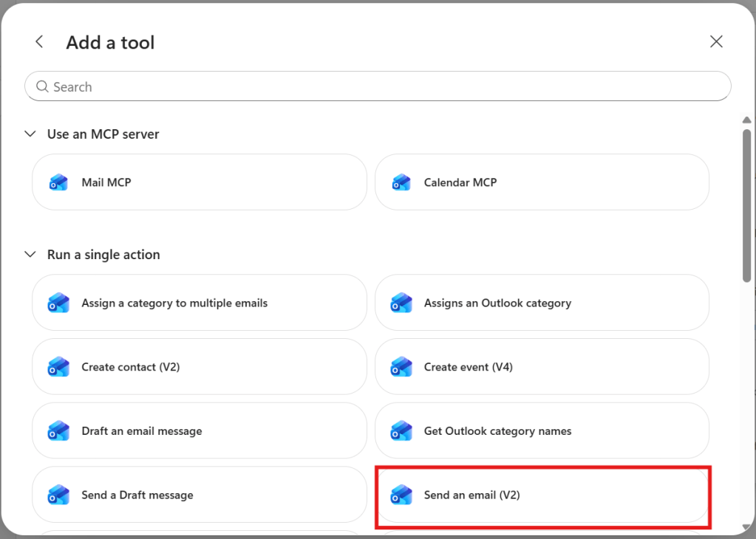Click the Outlook icon on Calendar MCP

401,182
